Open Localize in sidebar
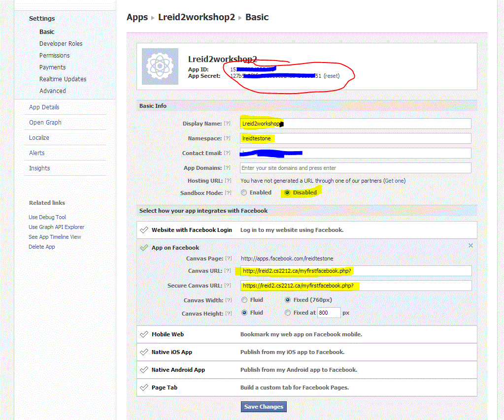 click(x=39, y=138)
